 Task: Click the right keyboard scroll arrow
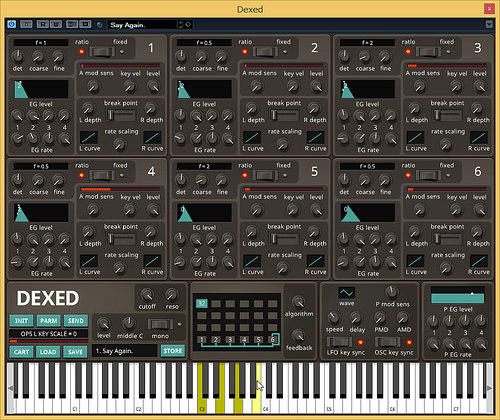(x=489, y=388)
